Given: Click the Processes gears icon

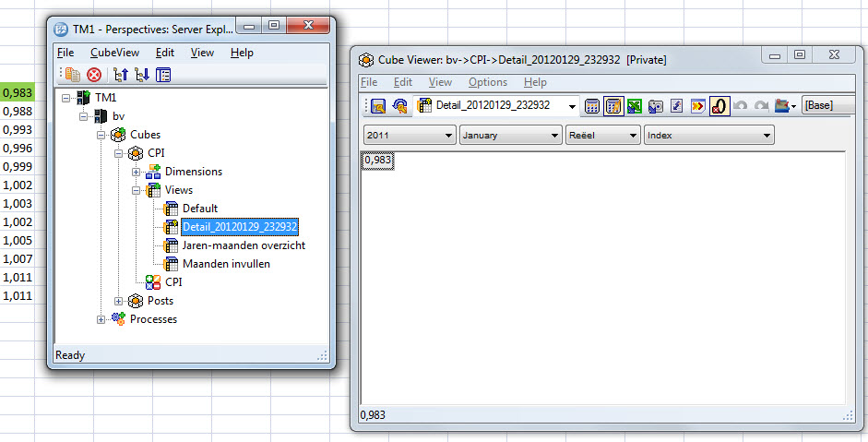Looking at the screenshot, I should 118,319.
